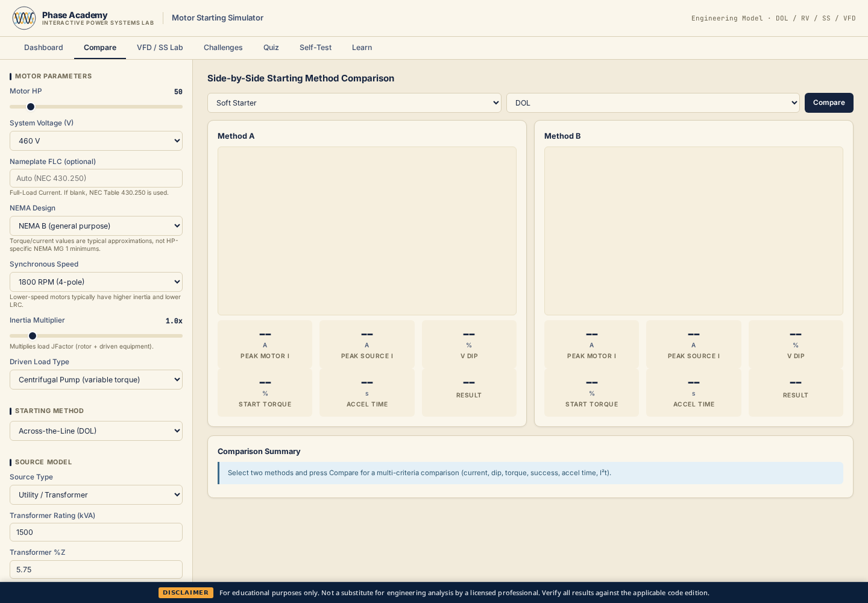Click Method B Peak Source I card
868x603 pixels.
[x=694, y=344]
